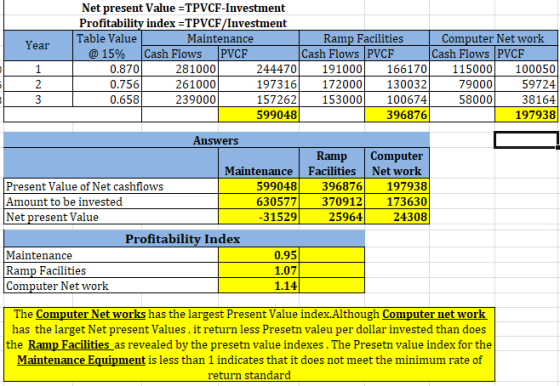Click Computer Net work cash flow 58000

pos(462,99)
